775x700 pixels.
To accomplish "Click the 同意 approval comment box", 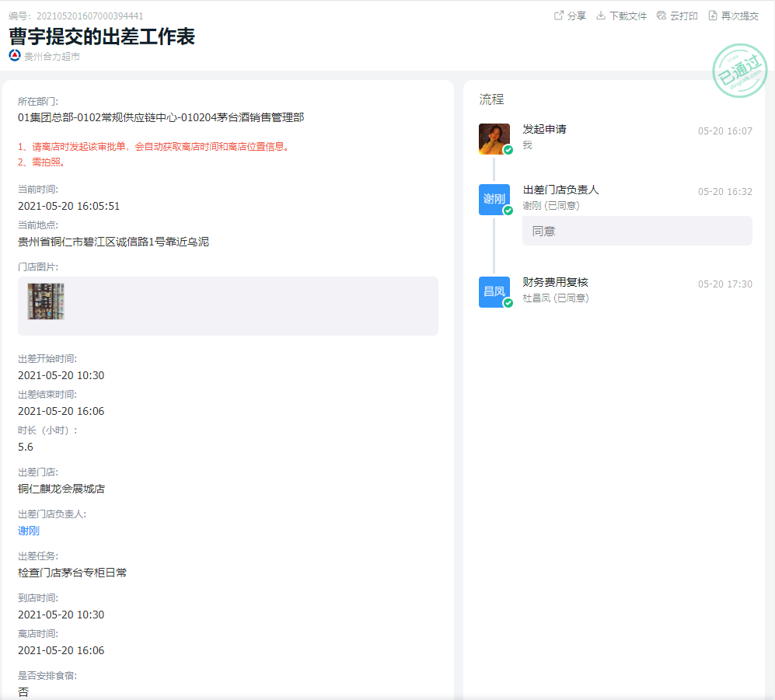I will pyautogui.click(x=637, y=231).
